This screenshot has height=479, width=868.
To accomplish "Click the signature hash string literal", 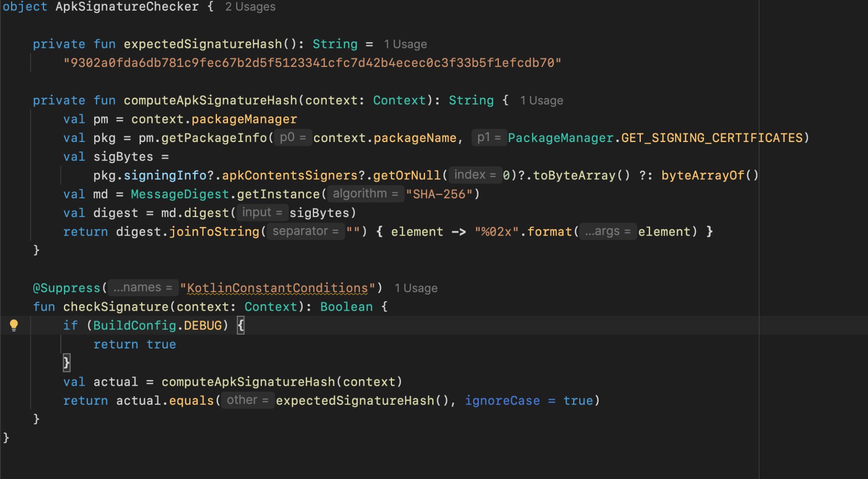I will coord(312,63).
